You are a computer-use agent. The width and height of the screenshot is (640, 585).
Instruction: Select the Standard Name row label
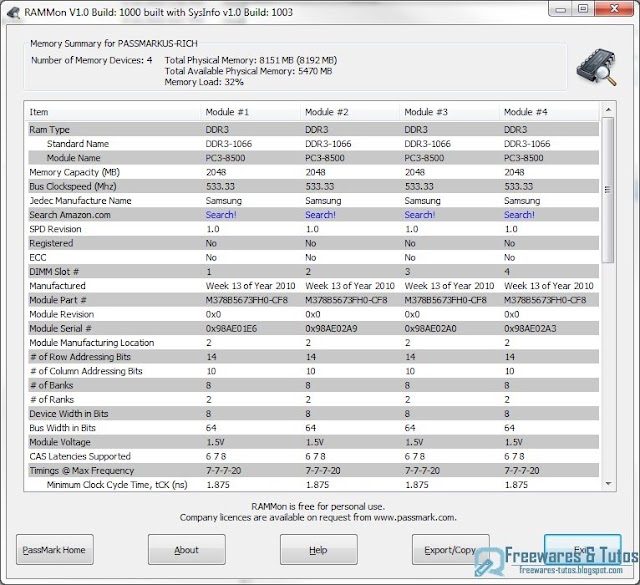coord(78,144)
